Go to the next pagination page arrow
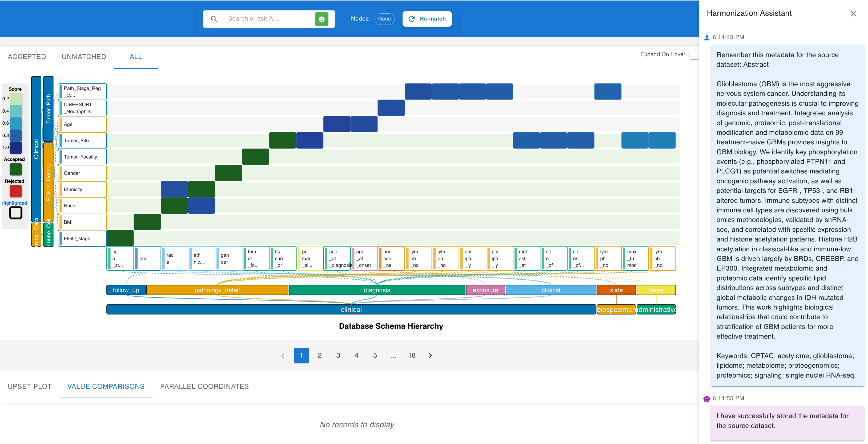 pyautogui.click(x=430, y=356)
